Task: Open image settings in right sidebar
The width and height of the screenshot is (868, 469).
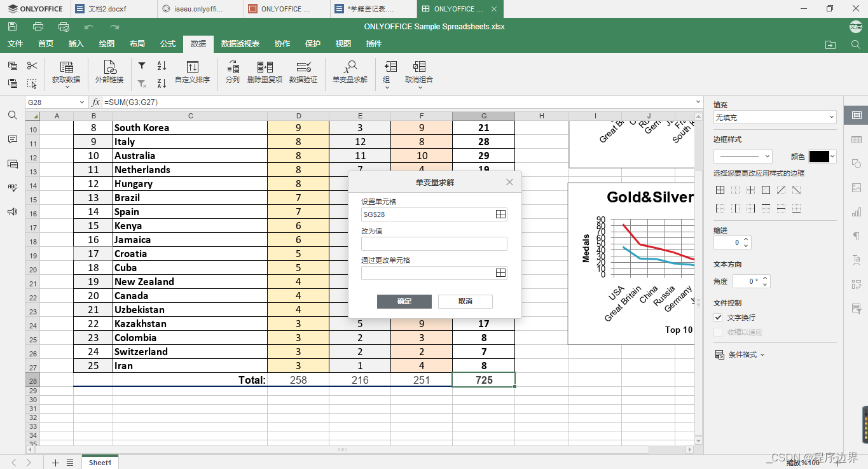Action: (856, 188)
